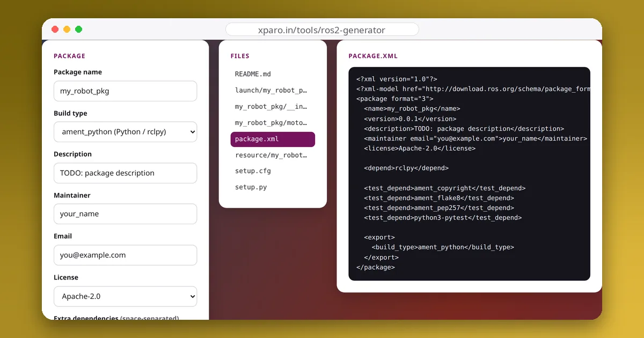Close the window with the red button
The height and width of the screenshot is (338, 644).
(x=55, y=30)
